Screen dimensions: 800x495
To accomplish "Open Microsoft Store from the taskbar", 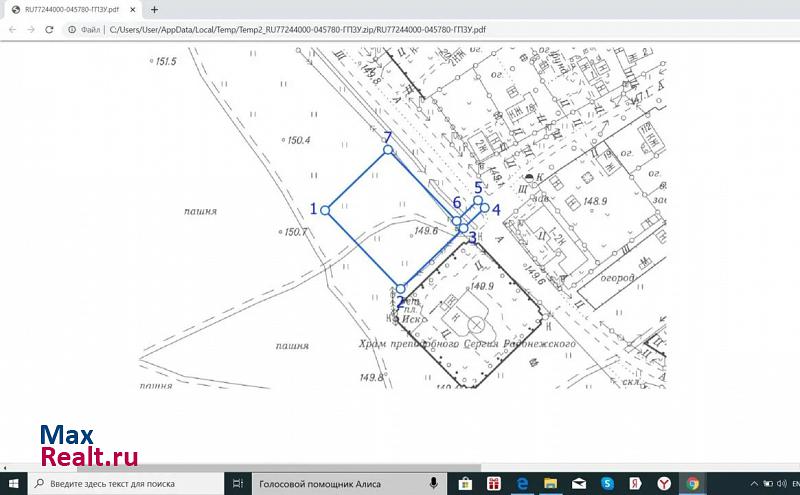I will (466, 483).
